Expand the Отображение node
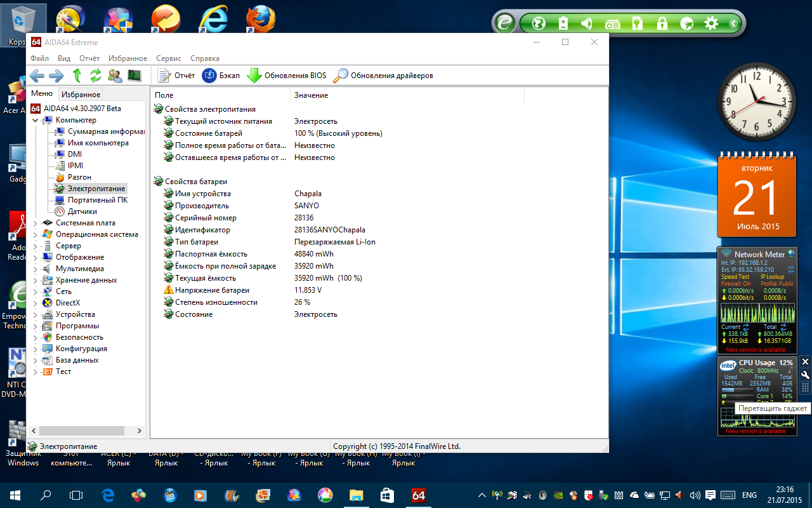812x508 pixels. [x=36, y=257]
